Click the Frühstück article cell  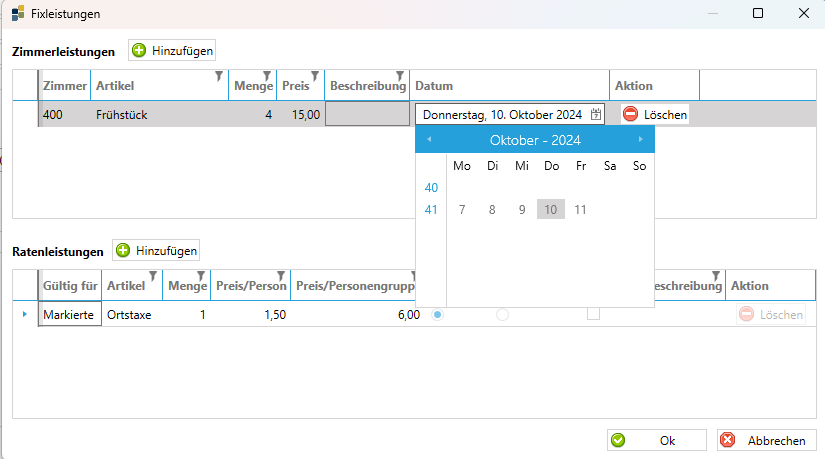click(x=160, y=114)
